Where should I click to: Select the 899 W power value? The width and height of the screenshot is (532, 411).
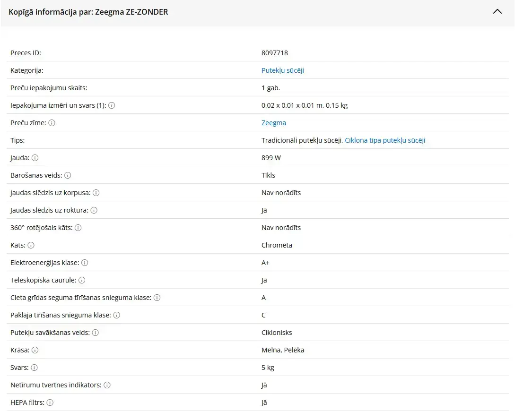point(271,158)
